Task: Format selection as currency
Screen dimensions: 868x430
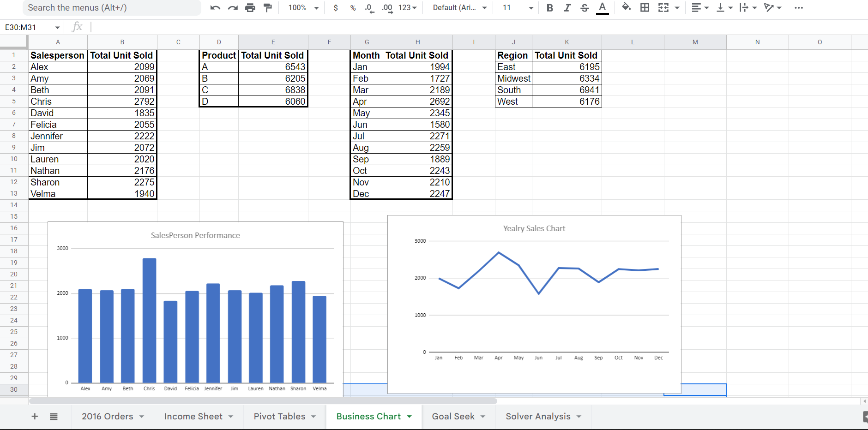Action: (336, 8)
